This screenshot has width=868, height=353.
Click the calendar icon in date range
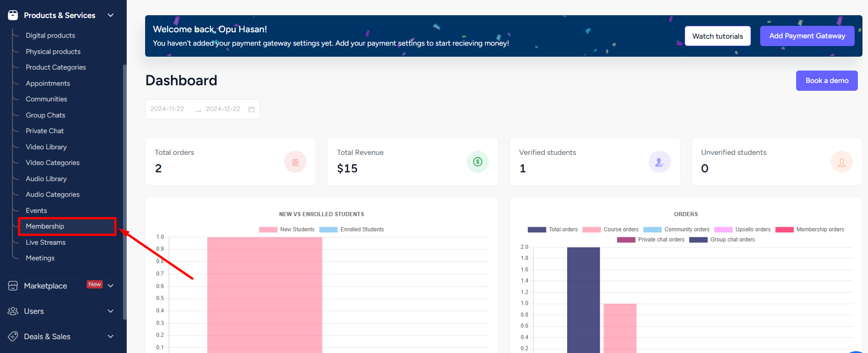(x=252, y=109)
